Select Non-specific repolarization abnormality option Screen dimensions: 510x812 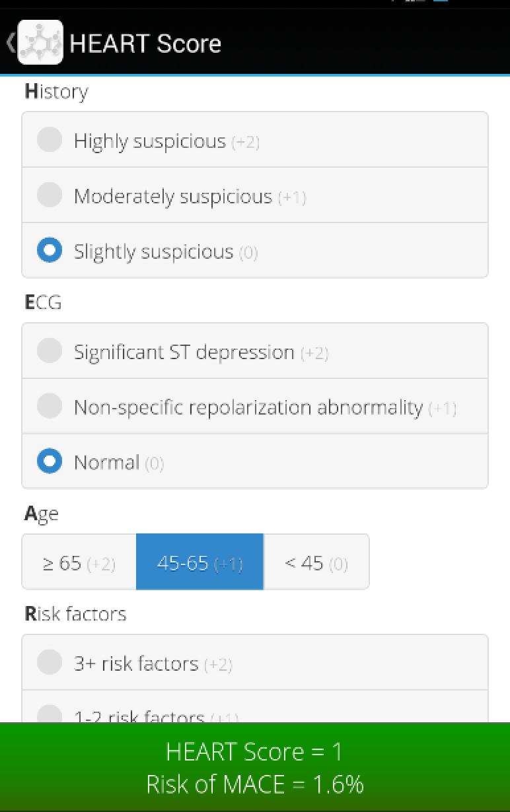pos(50,407)
